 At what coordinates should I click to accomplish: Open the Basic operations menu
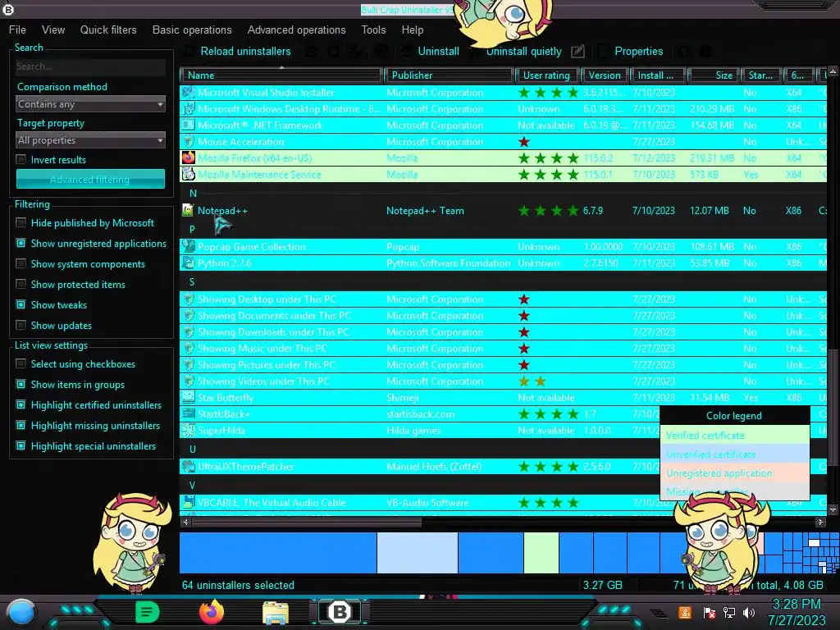(192, 30)
